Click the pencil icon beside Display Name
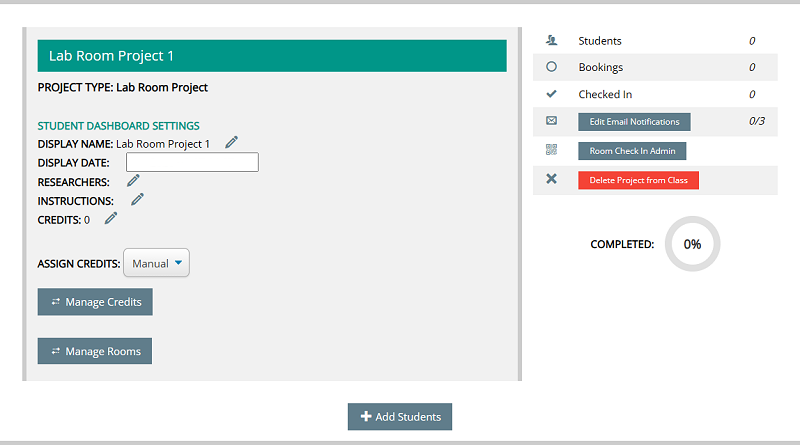The image size is (800, 445). 232,143
